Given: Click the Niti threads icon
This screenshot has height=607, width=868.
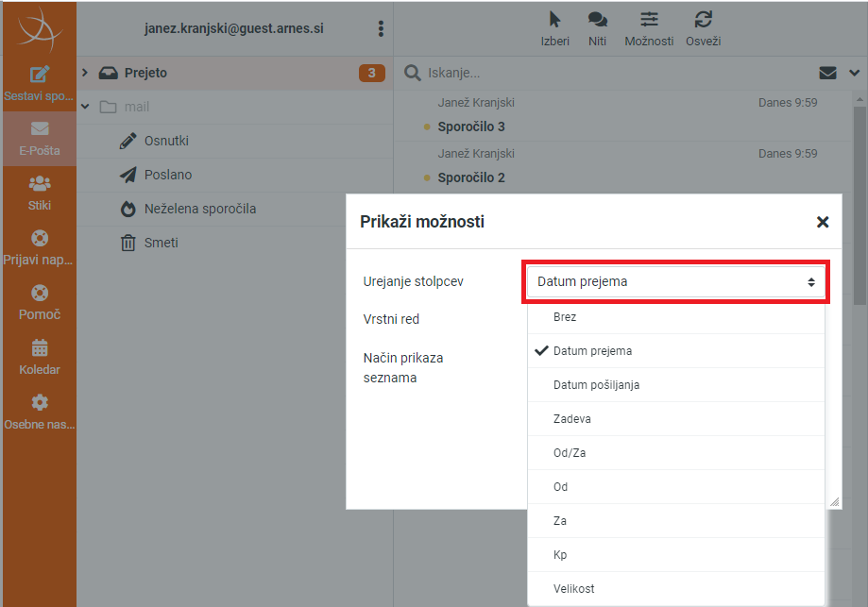Looking at the screenshot, I should tap(597, 20).
